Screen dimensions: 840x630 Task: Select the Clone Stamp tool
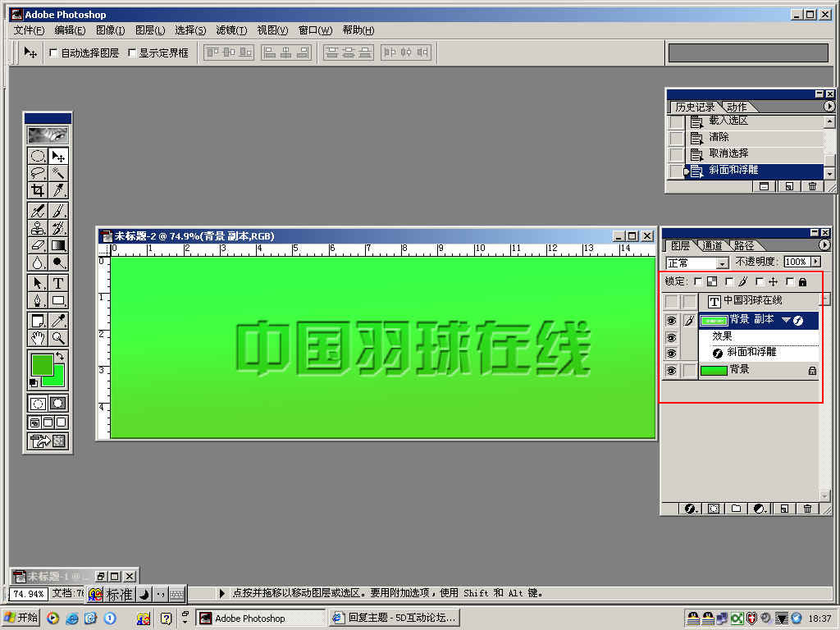coord(38,228)
